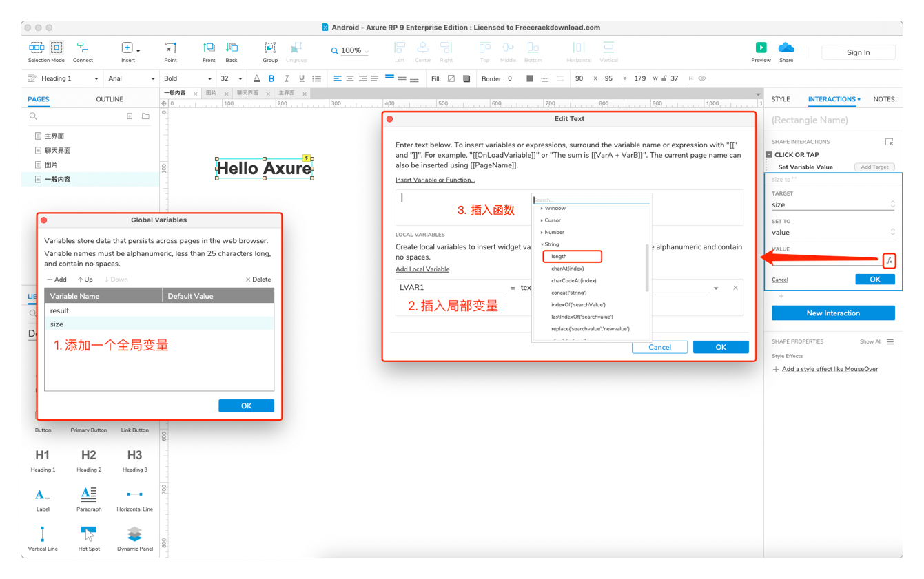Click OK in Global Variables dialog
This screenshot has height=579, width=924.
point(246,406)
